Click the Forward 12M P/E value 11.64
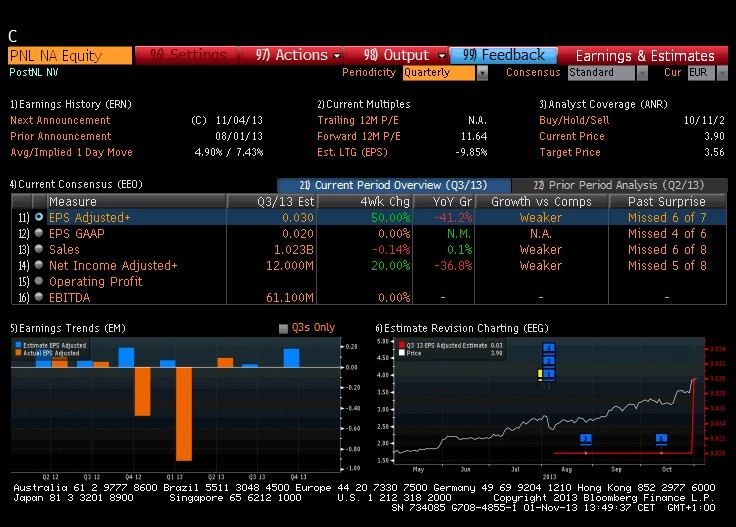 pos(474,136)
